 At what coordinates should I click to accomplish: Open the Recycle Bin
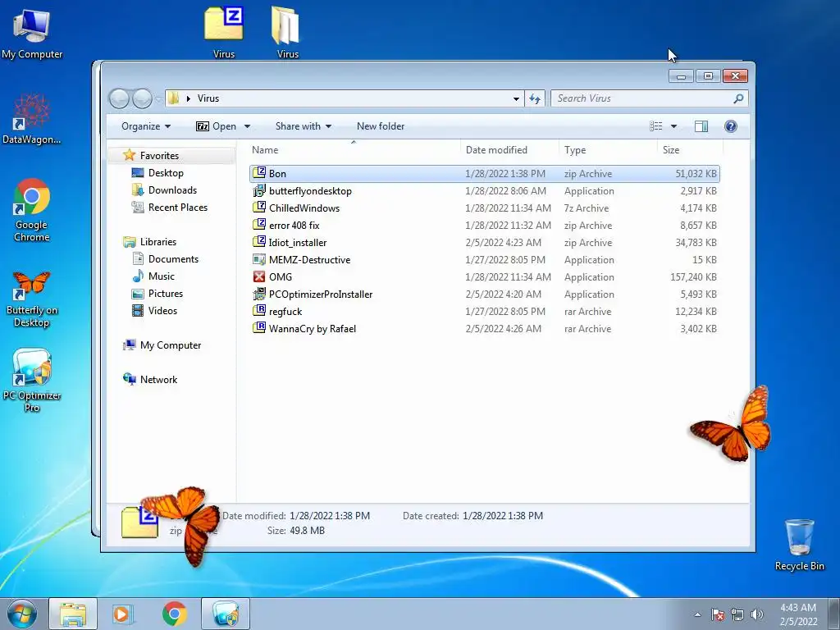click(799, 545)
